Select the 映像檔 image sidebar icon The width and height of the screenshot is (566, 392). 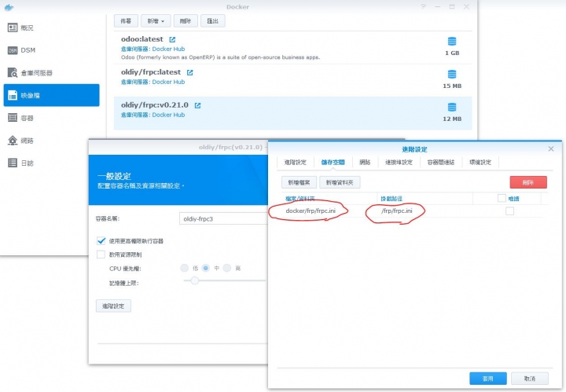click(x=13, y=96)
